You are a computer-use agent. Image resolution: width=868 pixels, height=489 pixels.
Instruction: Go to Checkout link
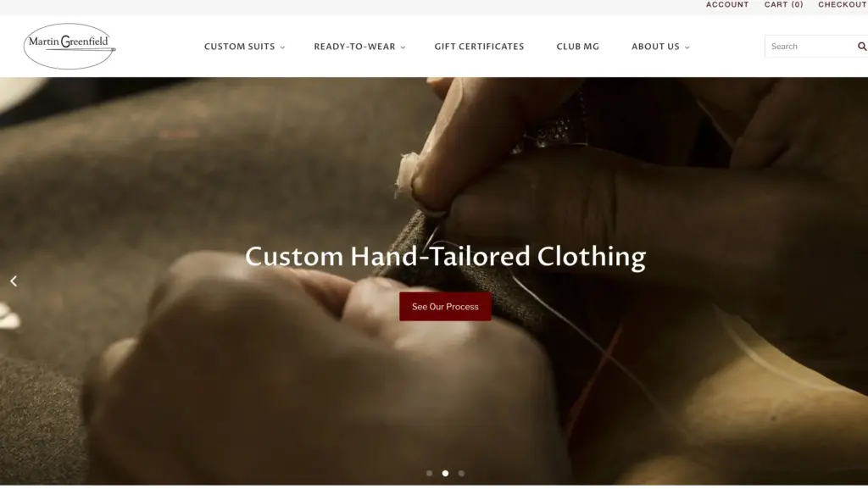tap(843, 4)
